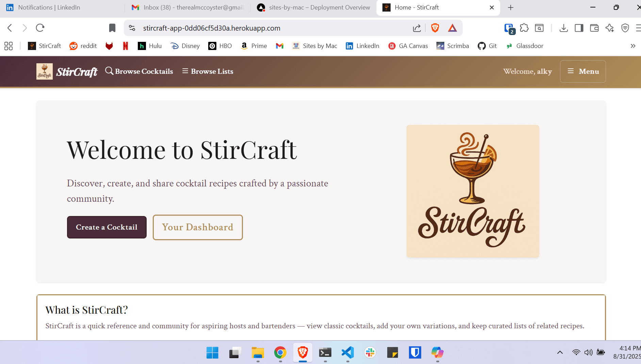641x364 pixels.
Task: Open the Brave Rewards triangle icon
Action: 453,28
